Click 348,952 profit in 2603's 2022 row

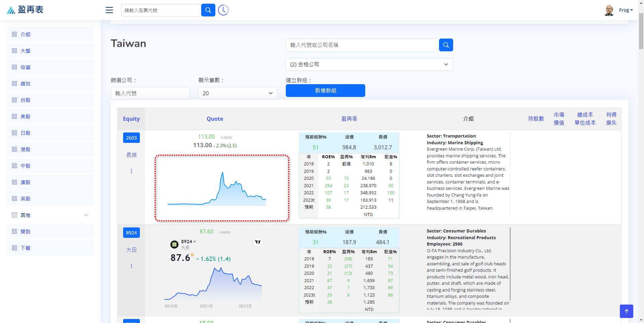(x=368, y=193)
